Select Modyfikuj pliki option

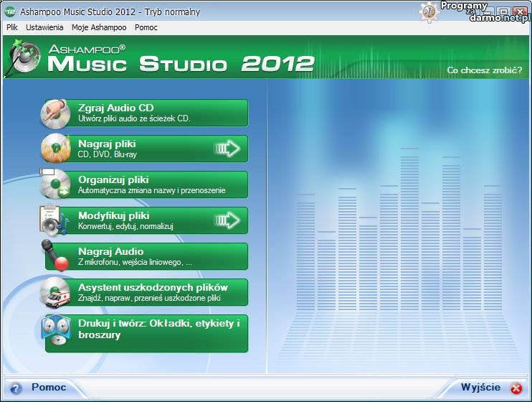pos(146,220)
